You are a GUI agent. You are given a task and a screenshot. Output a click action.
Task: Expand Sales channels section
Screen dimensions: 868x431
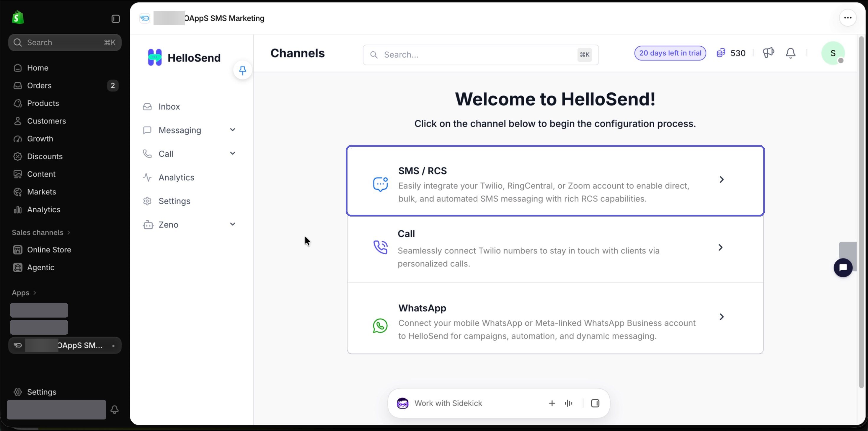click(41, 232)
